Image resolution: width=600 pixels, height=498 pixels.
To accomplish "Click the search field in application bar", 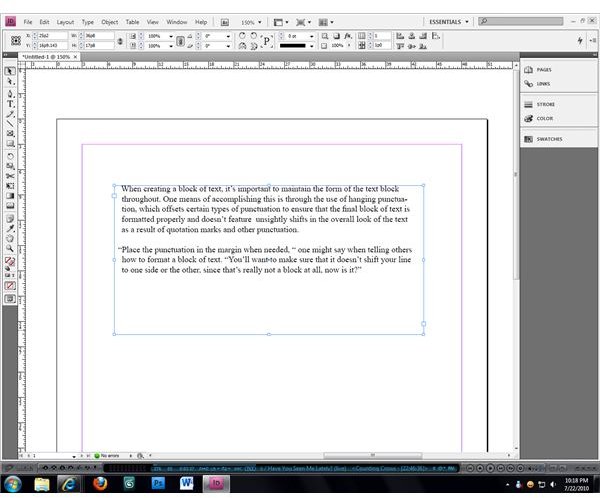I will pos(521,21).
